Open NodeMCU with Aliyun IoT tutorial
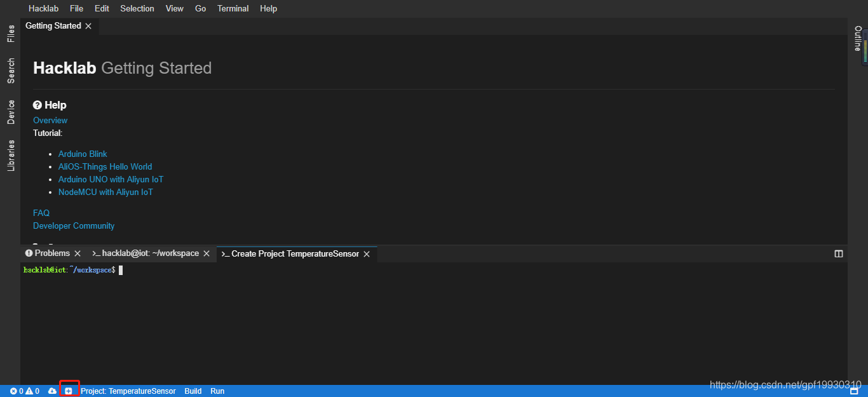The height and width of the screenshot is (397, 868). click(105, 192)
